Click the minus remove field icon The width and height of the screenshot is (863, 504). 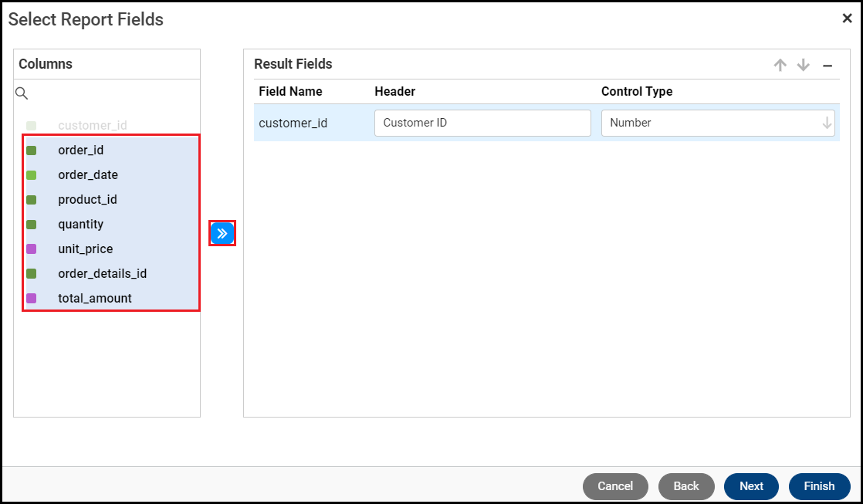[x=827, y=66]
